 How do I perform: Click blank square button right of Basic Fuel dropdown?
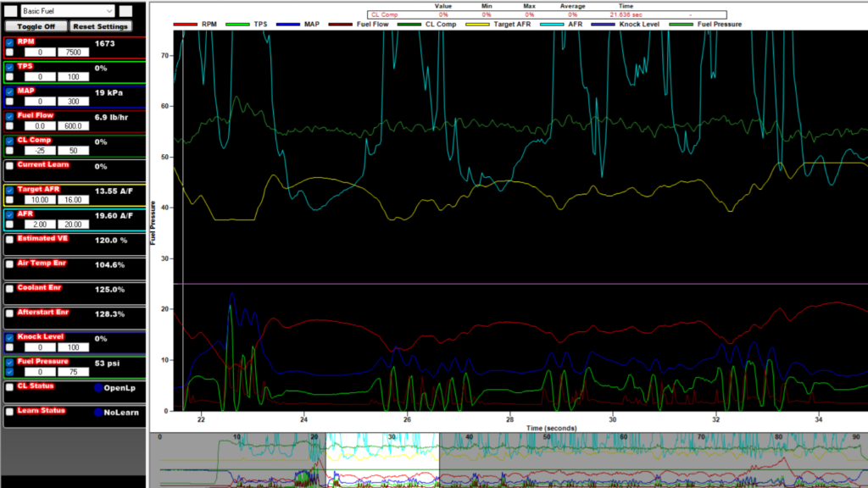pos(125,10)
